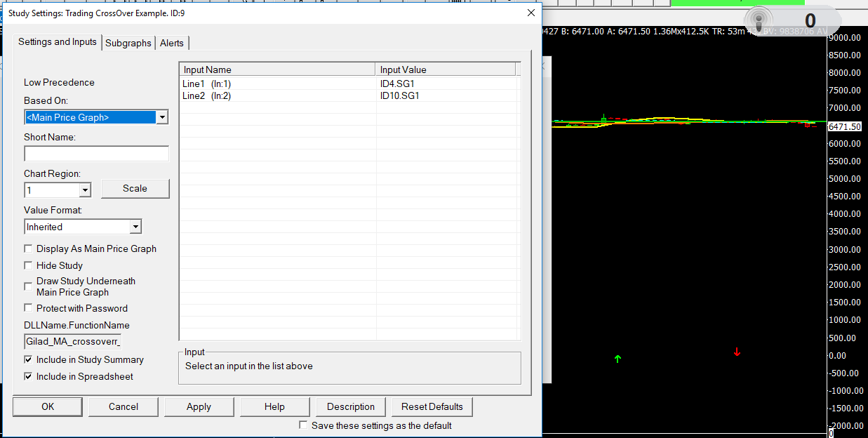This screenshot has width=868, height=438.
Task: Click the Apply button
Action: point(199,406)
